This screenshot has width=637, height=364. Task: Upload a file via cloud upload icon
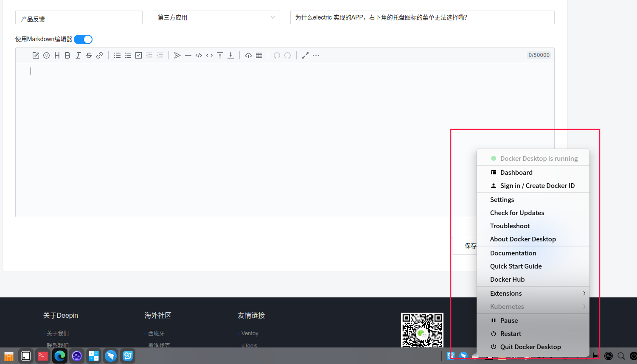pos(248,56)
